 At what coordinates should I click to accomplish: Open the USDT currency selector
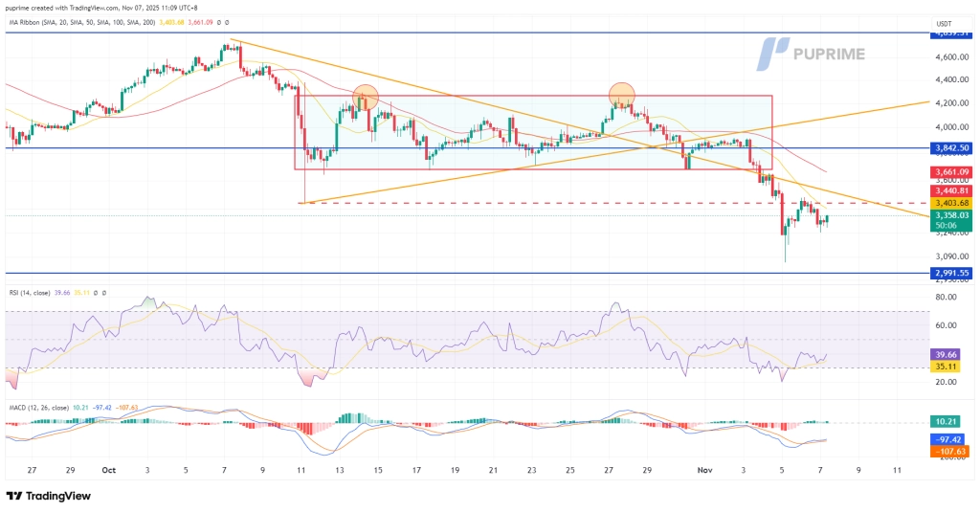pos(944,23)
